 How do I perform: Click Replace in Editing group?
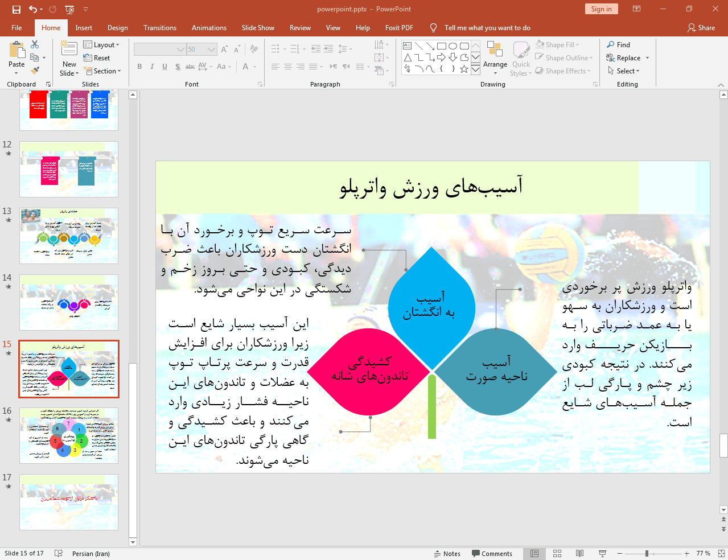click(627, 58)
